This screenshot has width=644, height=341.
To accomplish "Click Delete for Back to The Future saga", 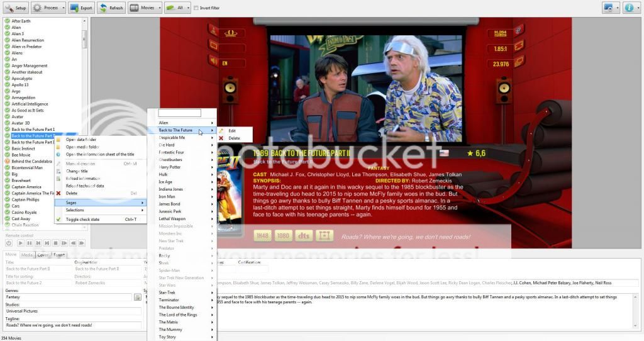I will click(x=235, y=138).
